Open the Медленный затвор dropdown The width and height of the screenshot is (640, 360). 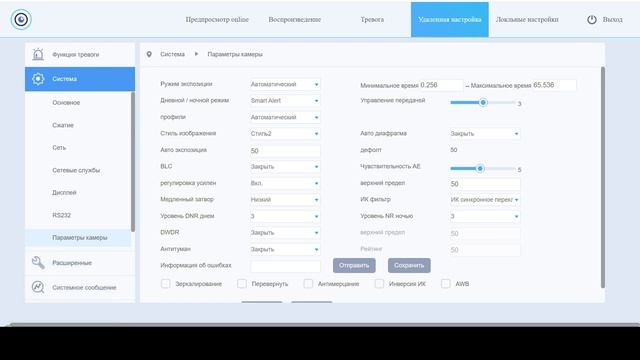click(x=285, y=200)
